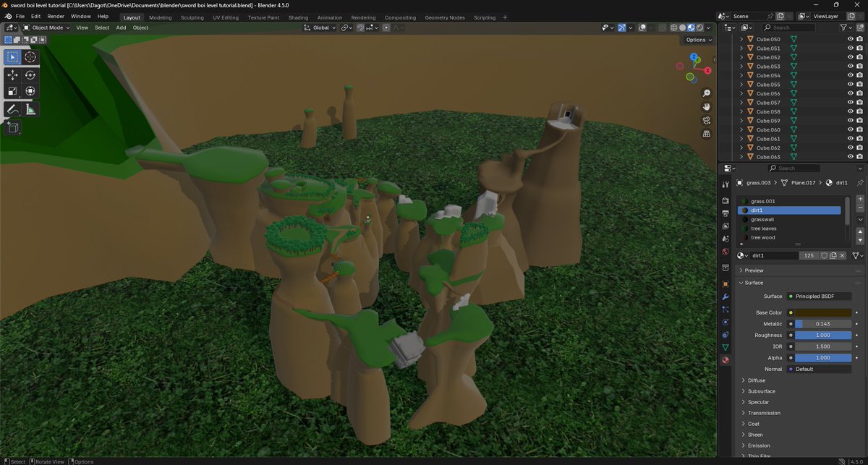Image resolution: width=868 pixels, height=465 pixels.
Task: Open the Scene properties tab
Action: click(x=726, y=239)
